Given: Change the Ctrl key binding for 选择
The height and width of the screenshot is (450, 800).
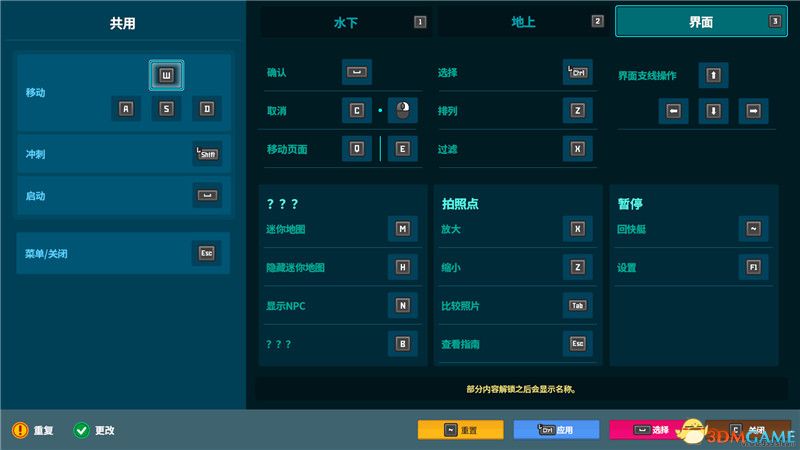Looking at the screenshot, I should (578, 72).
